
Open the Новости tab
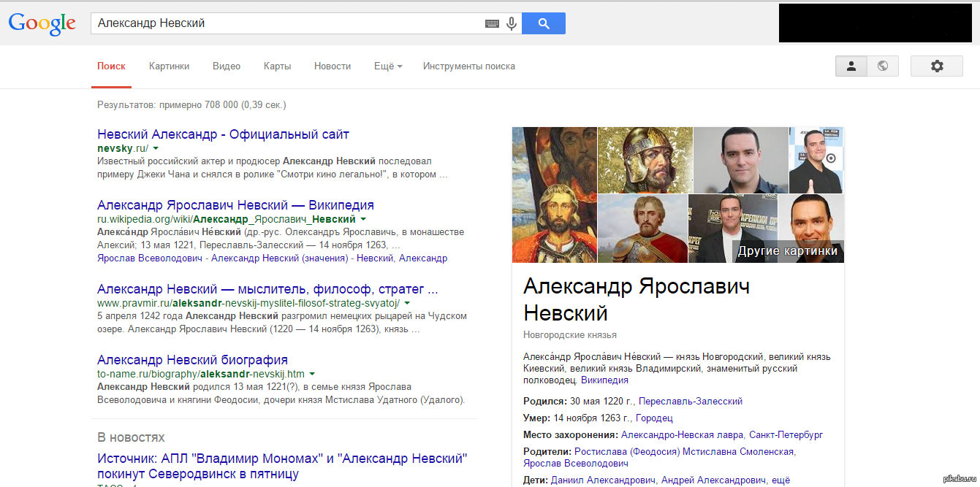point(333,66)
